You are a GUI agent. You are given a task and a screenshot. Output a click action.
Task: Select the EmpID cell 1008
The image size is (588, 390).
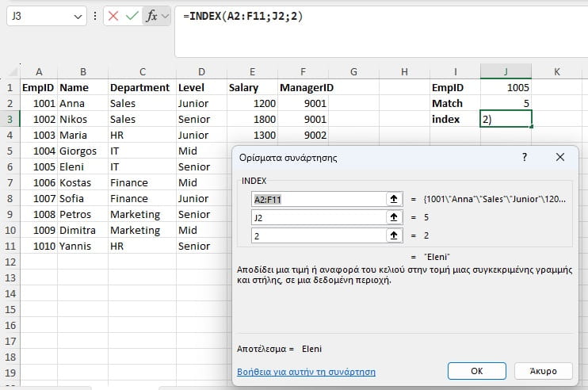pos(39,215)
